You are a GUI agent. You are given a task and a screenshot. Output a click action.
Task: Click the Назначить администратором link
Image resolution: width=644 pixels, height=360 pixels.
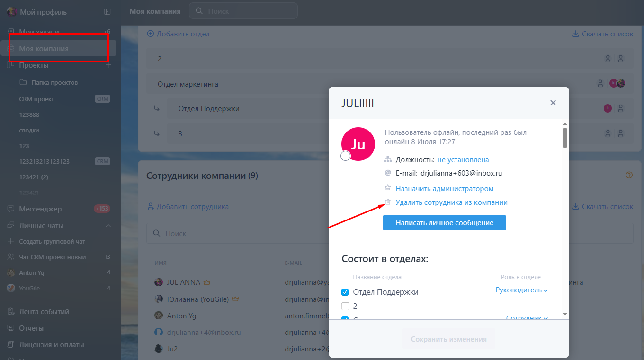coord(444,188)
